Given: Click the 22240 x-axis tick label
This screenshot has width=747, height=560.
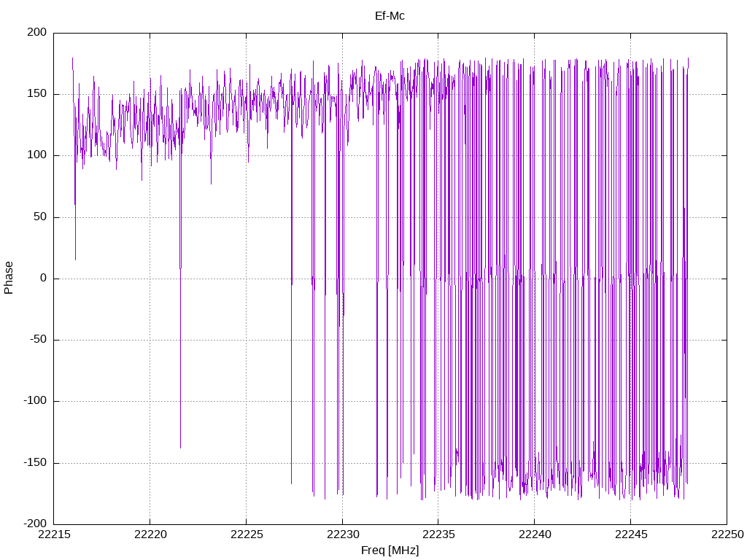Looking at the screenshot, I should click(535, 534).
